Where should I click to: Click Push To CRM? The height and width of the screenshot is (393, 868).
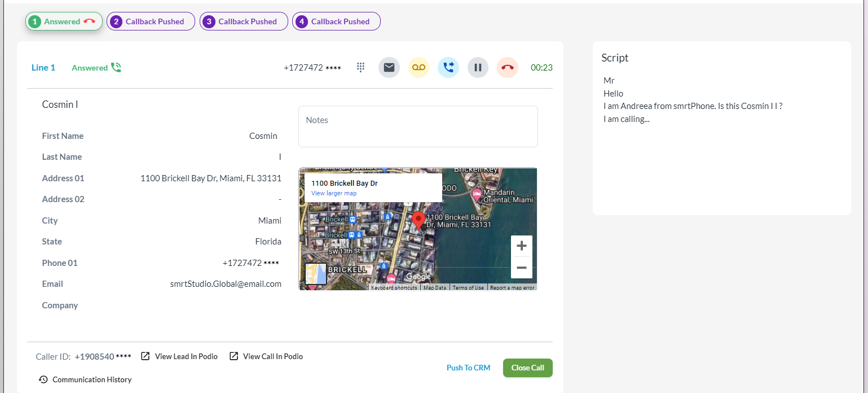[468, 368]
